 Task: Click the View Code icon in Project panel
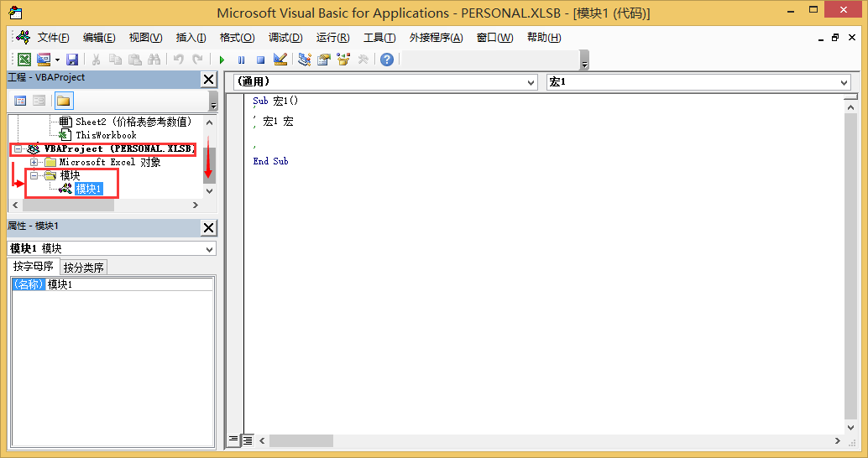tap(20, 101)
